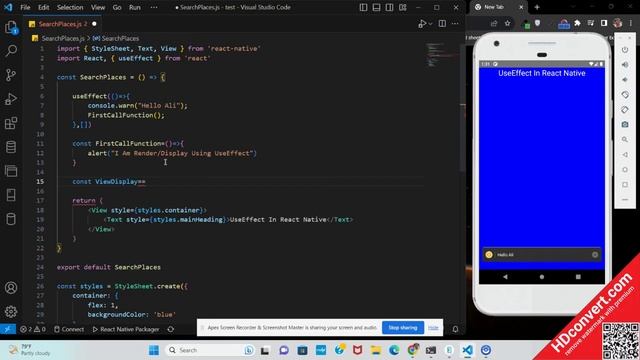Screen dimensions: 640x360
Task: Open the Accounts menu in activity bar
Action: coord(11,288)
